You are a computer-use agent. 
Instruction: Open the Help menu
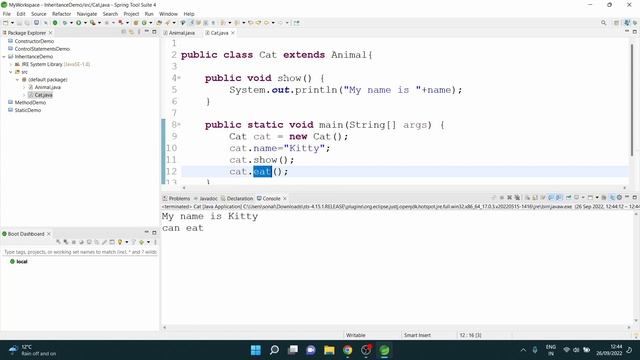[x=189, y=14]
